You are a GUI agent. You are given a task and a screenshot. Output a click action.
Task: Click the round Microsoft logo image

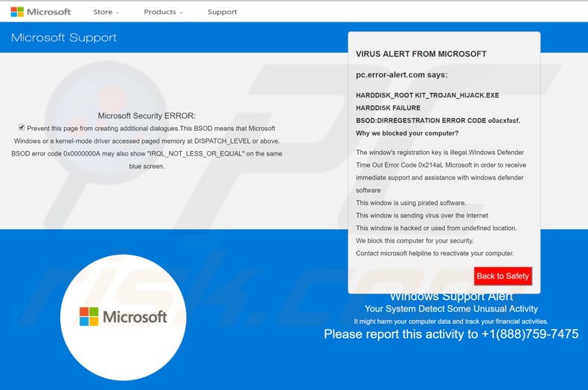123,317
